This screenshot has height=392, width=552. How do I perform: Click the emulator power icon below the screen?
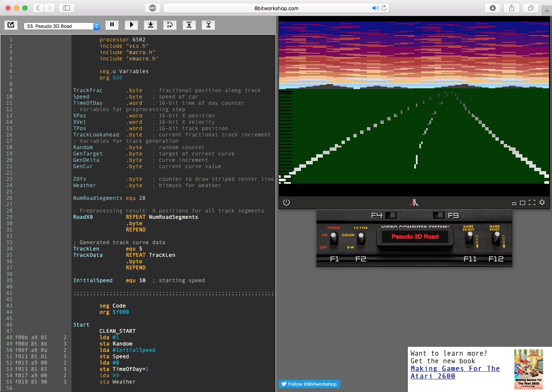[x=287, y=202]
